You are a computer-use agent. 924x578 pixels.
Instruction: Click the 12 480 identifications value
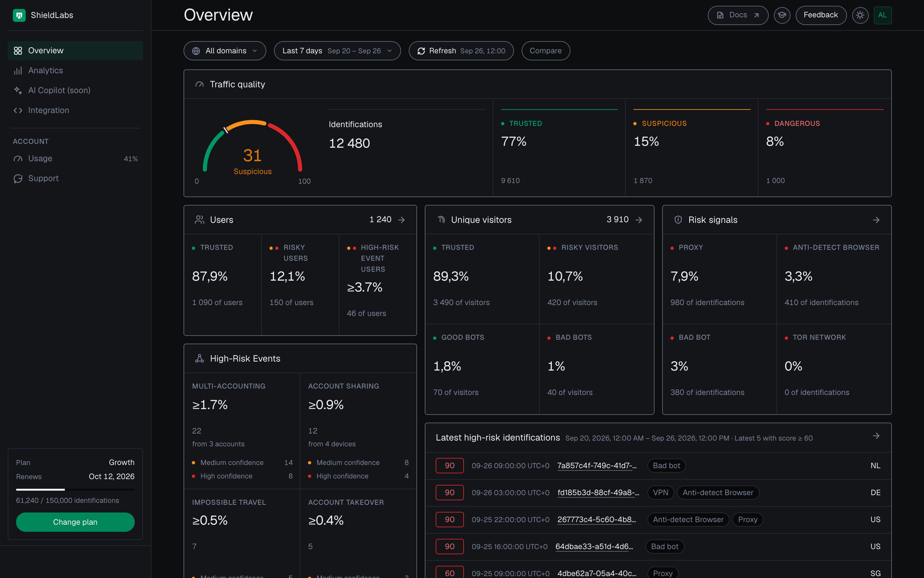coord(349,143)
